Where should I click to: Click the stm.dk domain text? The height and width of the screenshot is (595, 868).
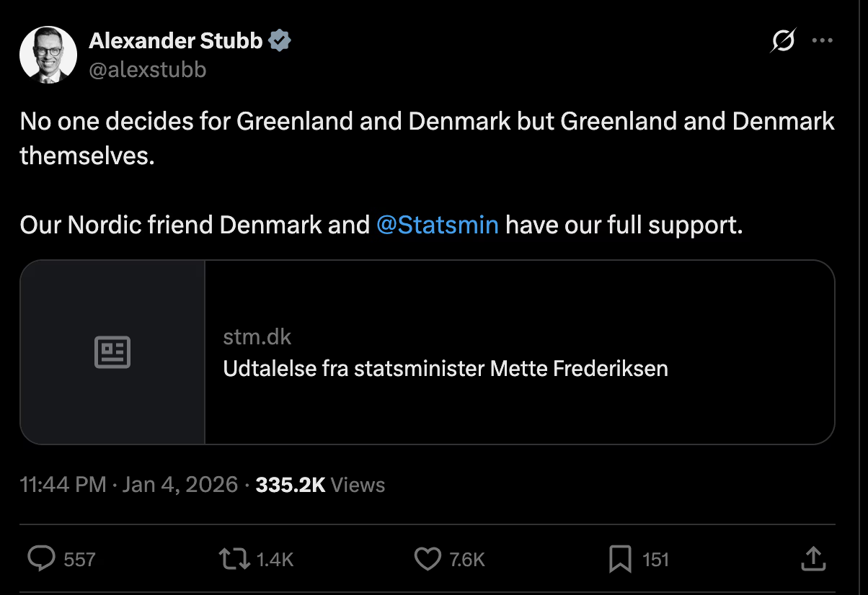257,336
